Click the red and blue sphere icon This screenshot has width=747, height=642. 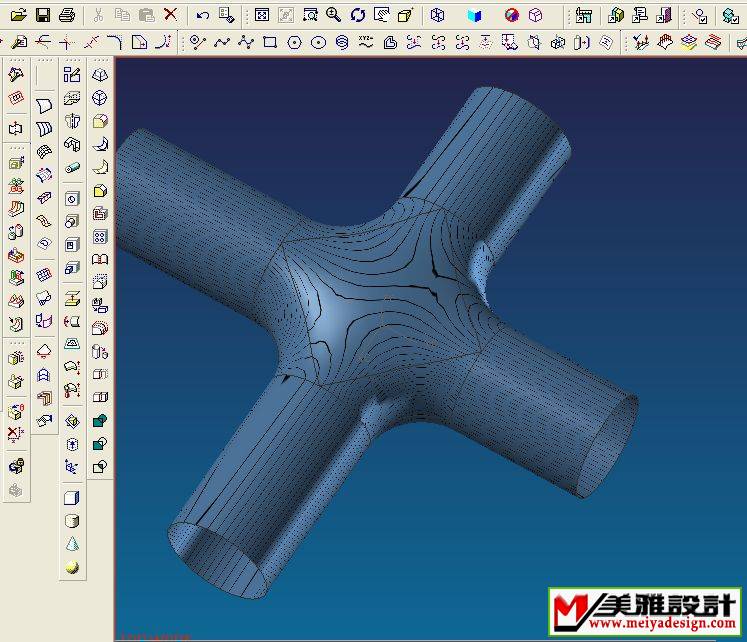[512, 16]
